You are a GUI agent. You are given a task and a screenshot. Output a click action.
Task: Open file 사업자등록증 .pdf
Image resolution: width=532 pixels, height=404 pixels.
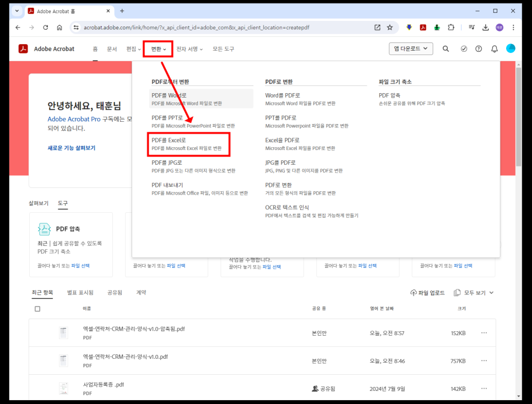pyautogui.click(x=104, y=385)
